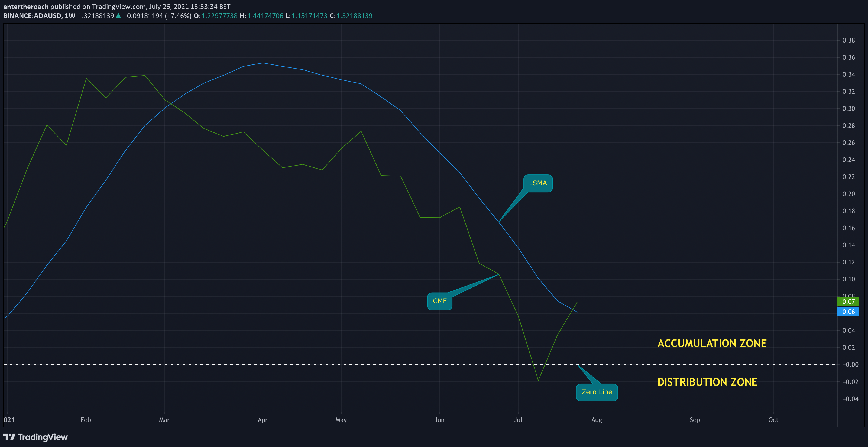Click the +0.09181194 (+7.46%) change value
The width and height of the screenshot is (868, 447).
[x=157, y=16]
